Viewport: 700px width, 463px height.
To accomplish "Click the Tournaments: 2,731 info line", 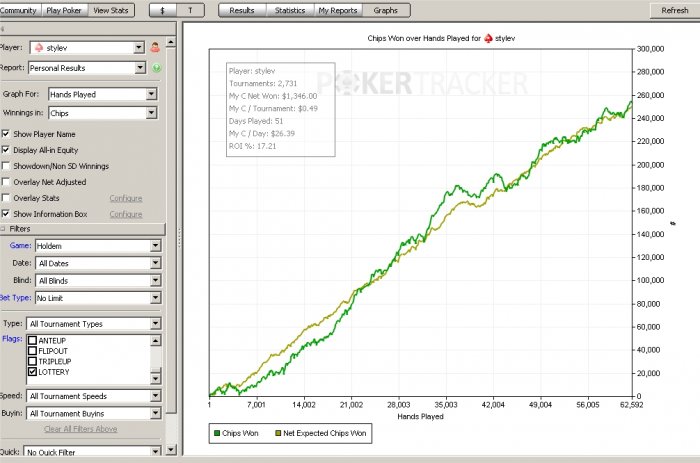I will tap(263, 83).
